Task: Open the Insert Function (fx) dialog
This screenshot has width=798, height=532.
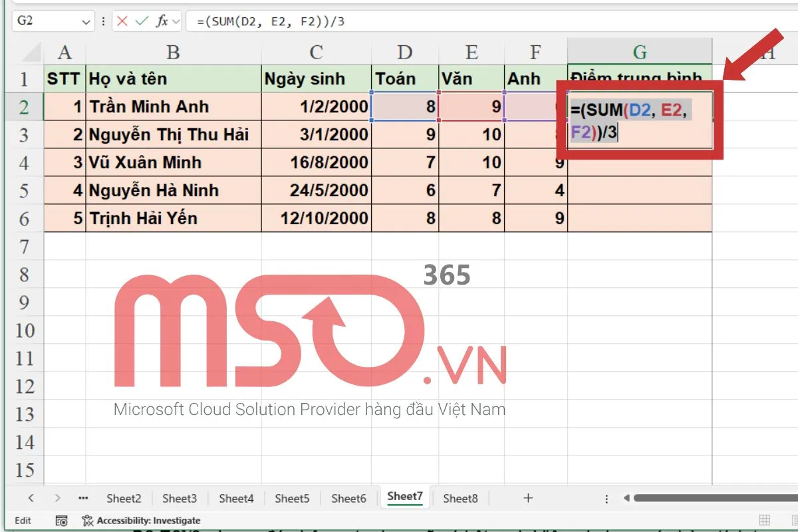Action: tap(162, 21)
